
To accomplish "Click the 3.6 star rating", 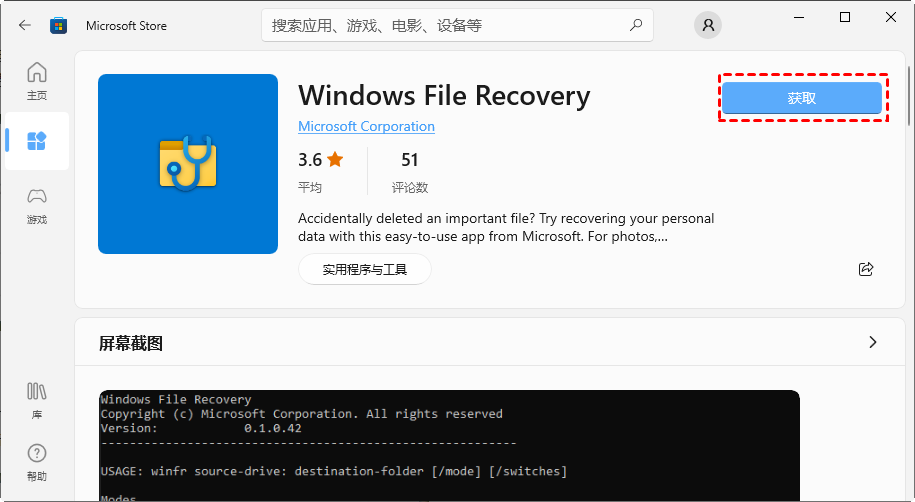I will click(320, 159).
